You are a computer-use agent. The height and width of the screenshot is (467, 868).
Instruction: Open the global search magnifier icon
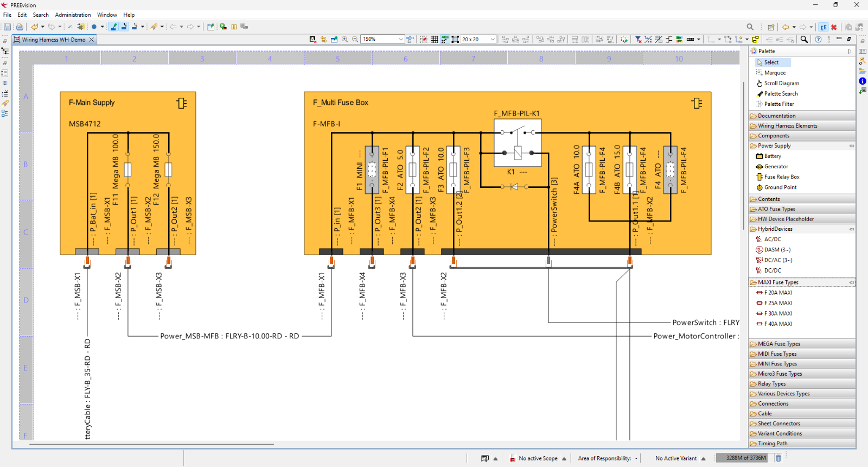pyautogui.click(x=750, y=27)
